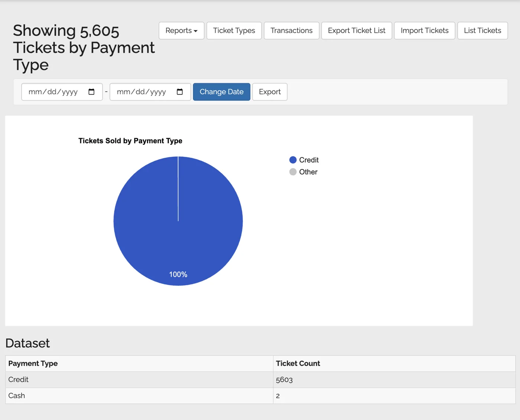The height and width of the screenshot is (420, 520).
Task: Select the Credit row in dataset table
Action: pos(260,380)
